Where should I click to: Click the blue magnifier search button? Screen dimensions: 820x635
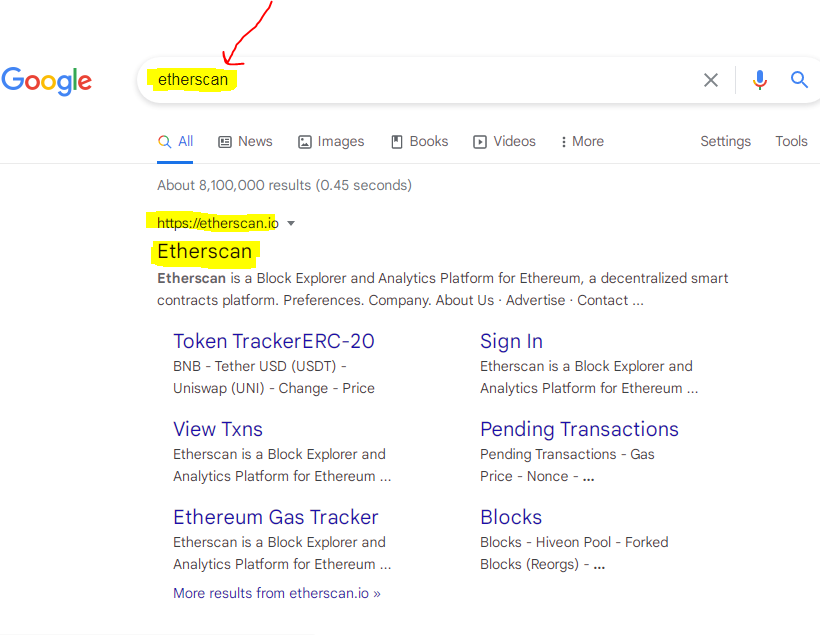click(799, 80)
